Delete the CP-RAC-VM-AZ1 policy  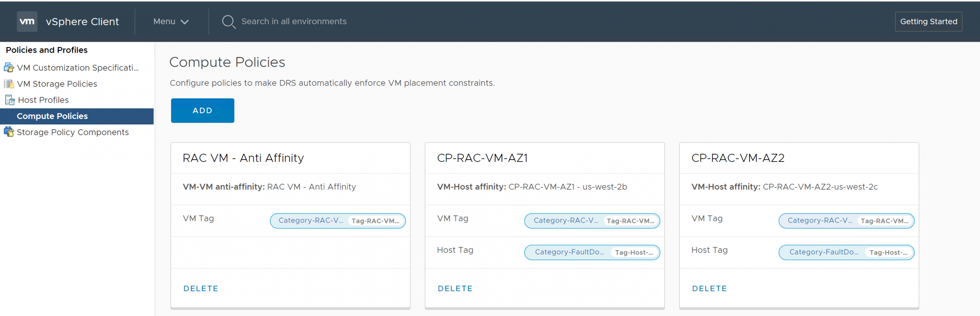click(455, 288)
